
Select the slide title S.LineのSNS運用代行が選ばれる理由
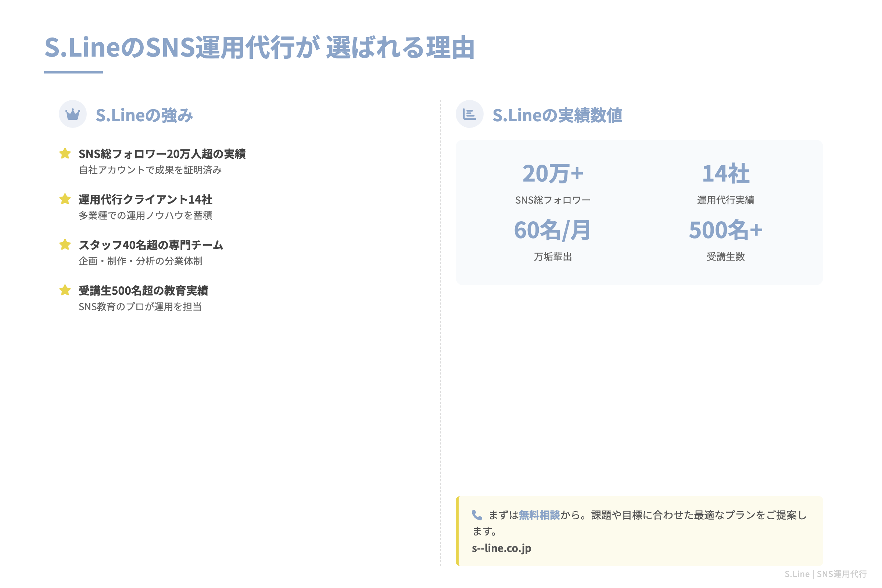260,48
